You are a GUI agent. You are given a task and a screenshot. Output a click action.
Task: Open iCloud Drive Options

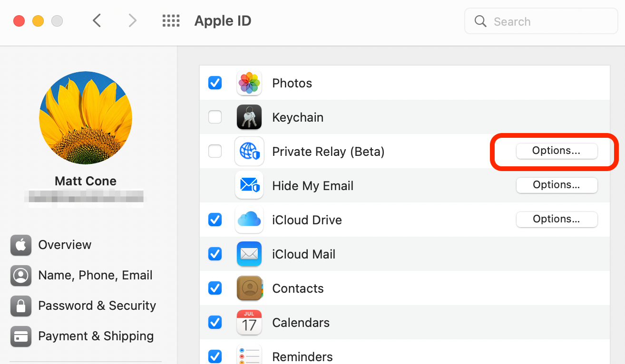557,219
